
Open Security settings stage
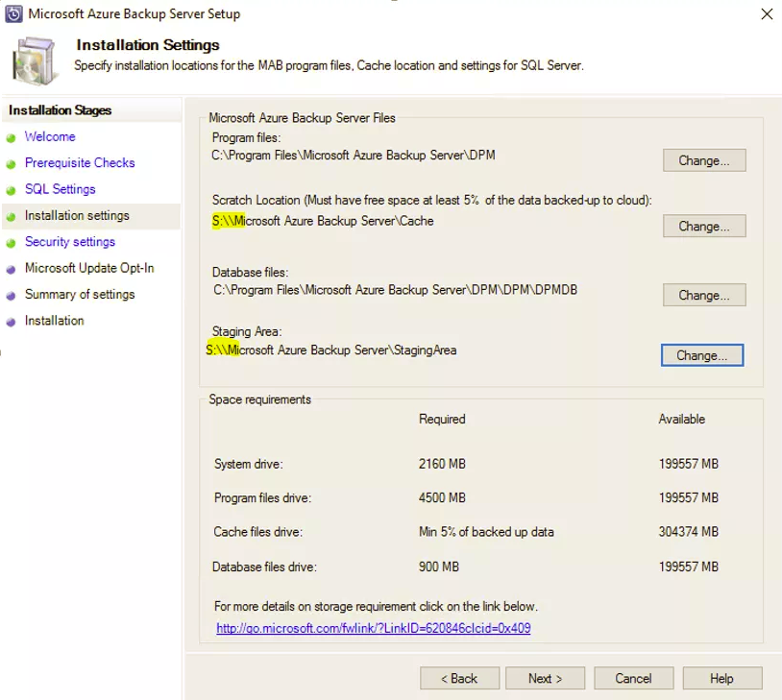pyautogui.click(x=70, y=242)
